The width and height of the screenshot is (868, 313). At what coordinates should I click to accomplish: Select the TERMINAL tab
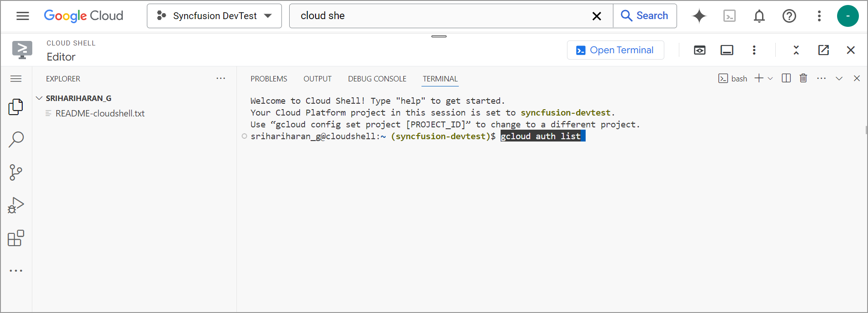coord(440,79)
